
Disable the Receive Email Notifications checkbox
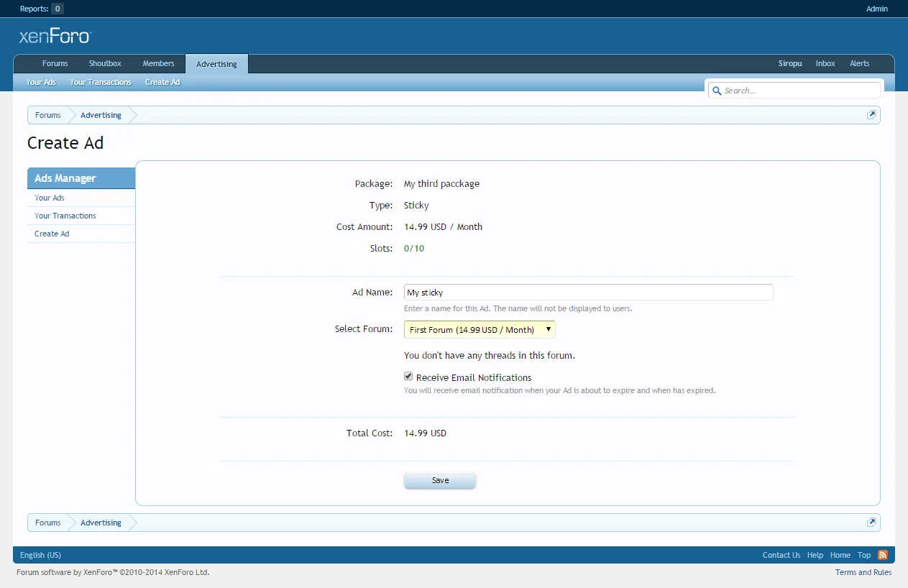coord(408,376)
